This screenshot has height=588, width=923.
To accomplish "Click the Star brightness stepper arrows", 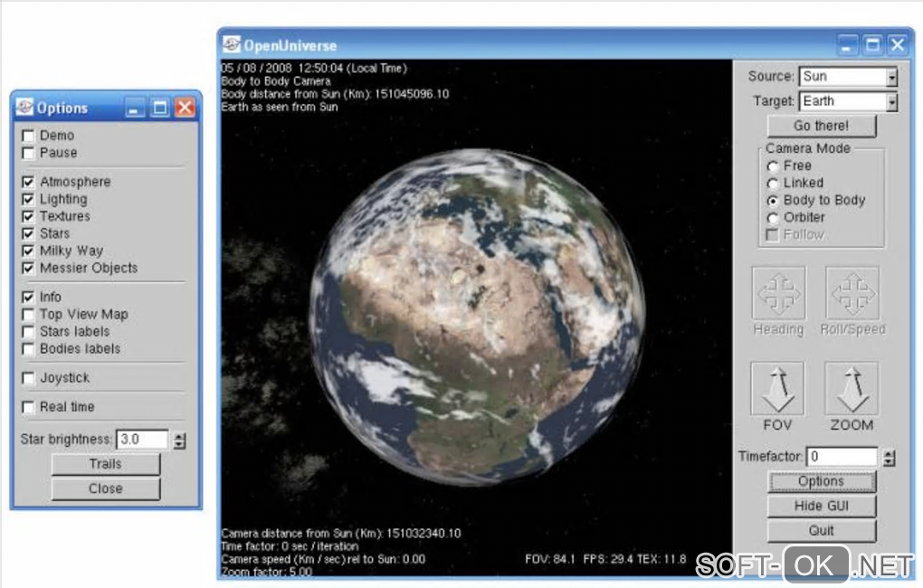I will (179, 441).
